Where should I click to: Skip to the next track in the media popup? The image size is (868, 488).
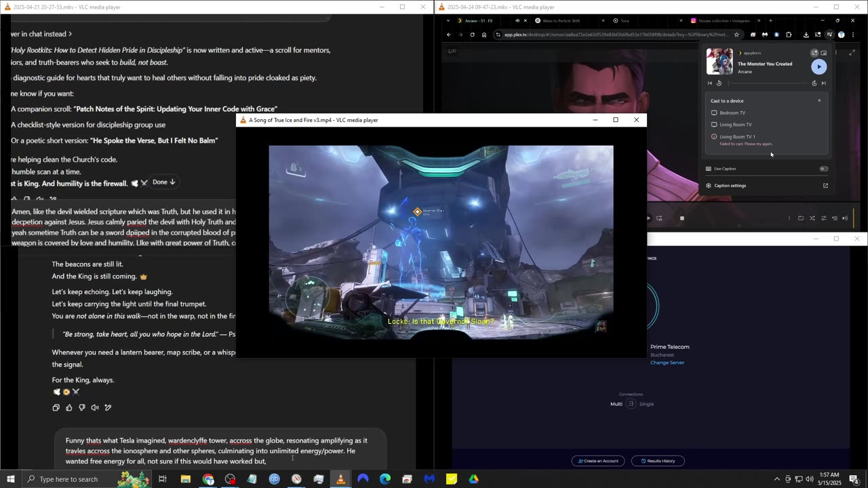point(824,83)
